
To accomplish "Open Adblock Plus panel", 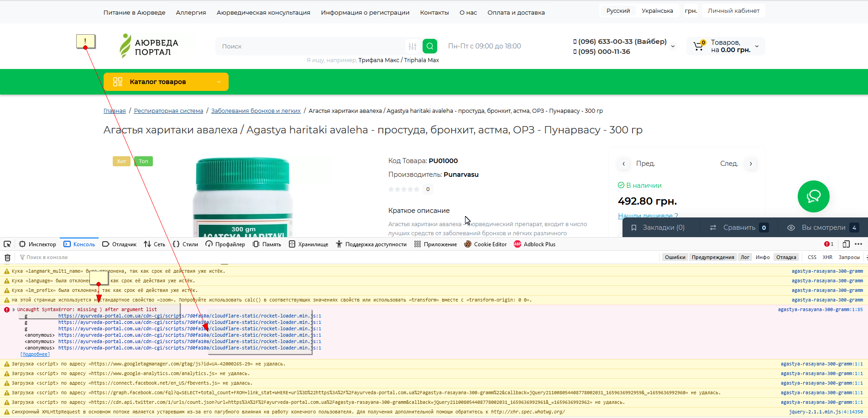I will (x=535, y=244).
